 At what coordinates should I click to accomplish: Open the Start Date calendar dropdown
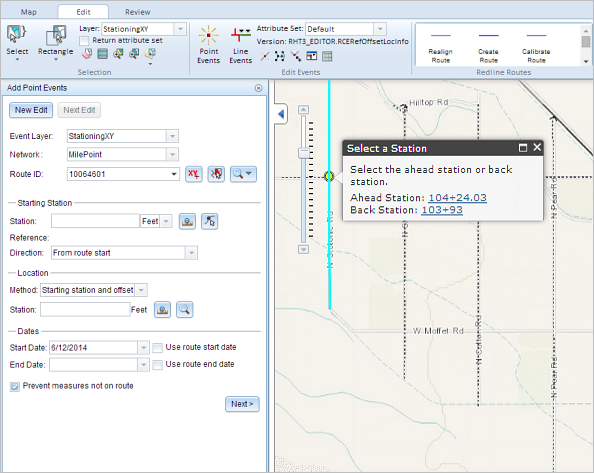144,348
